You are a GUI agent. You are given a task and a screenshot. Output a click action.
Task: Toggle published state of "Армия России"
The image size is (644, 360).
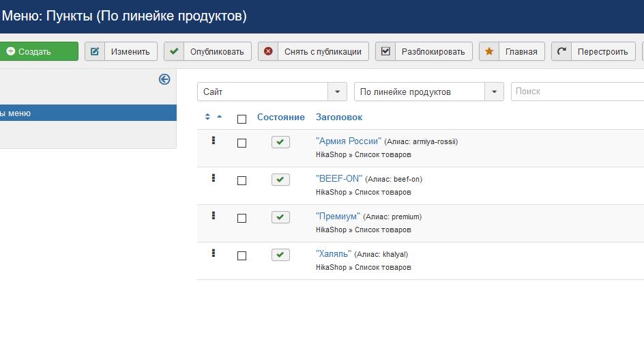coord(280,142)
